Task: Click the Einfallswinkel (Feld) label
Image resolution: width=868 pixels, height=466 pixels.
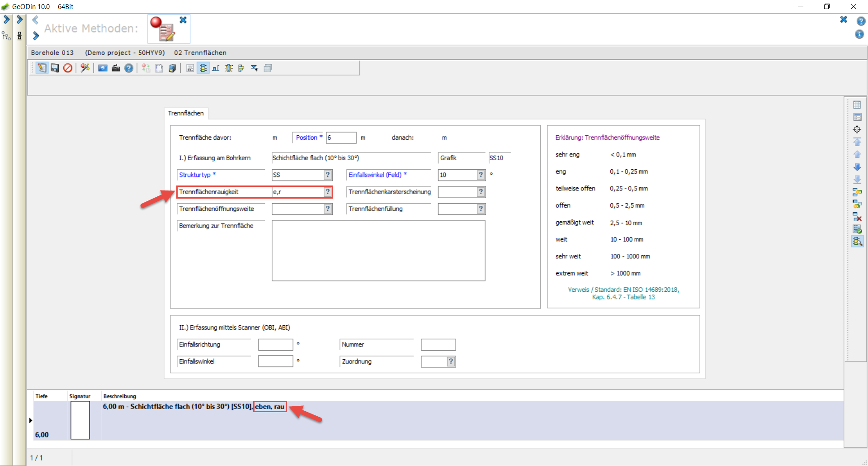Action: click(x=377, y=175)
